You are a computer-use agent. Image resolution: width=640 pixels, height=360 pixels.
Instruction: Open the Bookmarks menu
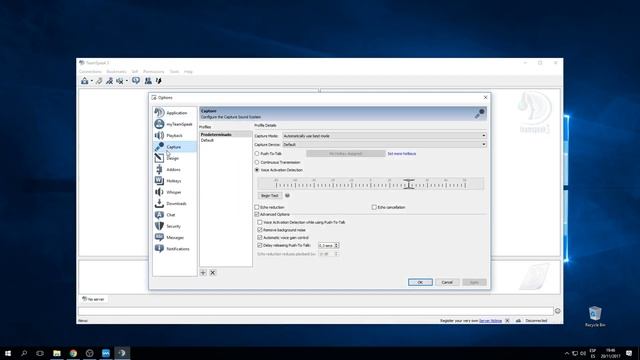(x=116, y=72)
